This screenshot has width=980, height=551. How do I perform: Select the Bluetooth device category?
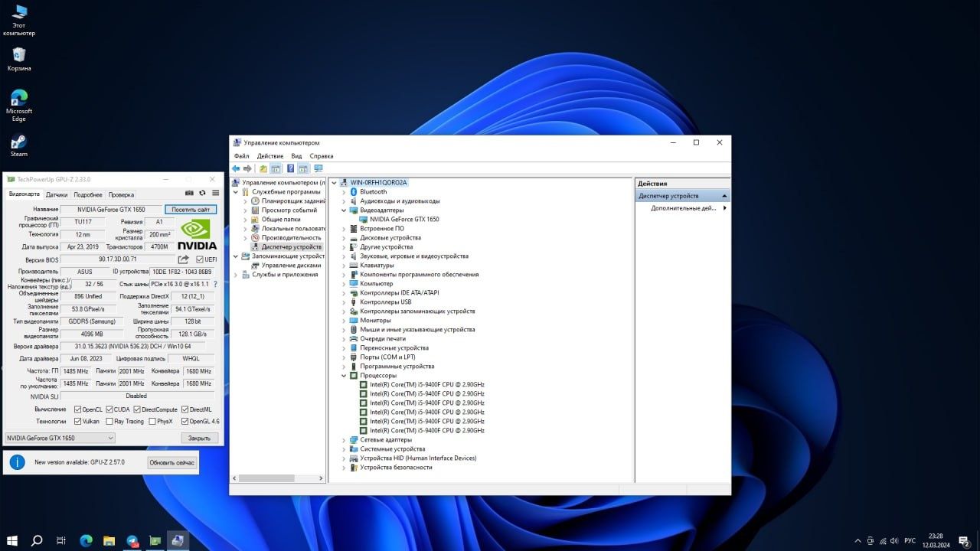374,192
